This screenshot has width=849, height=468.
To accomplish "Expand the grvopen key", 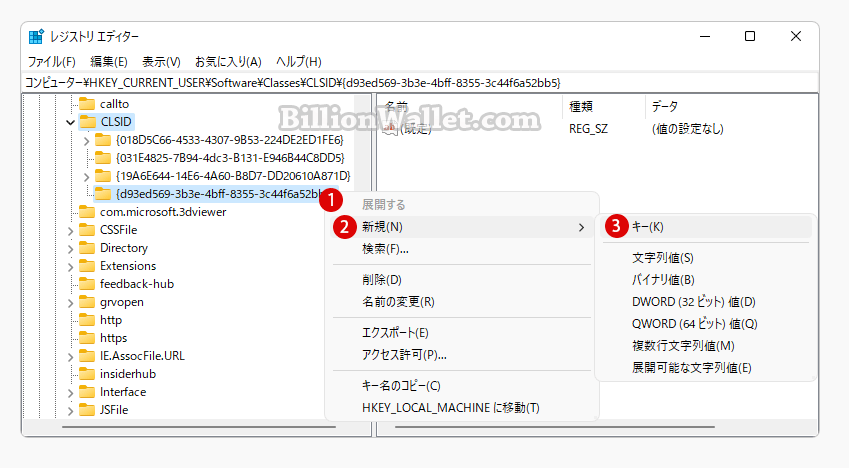I will 70,302.
